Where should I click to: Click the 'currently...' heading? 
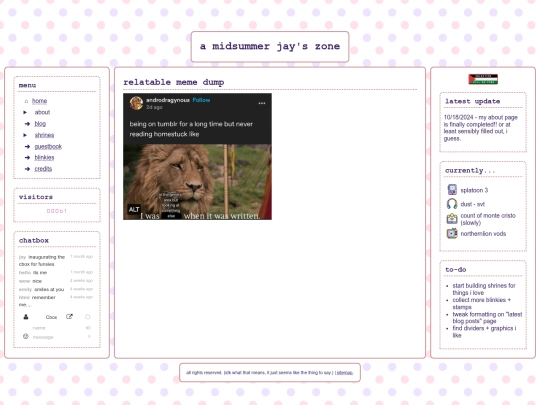[470, 170]
